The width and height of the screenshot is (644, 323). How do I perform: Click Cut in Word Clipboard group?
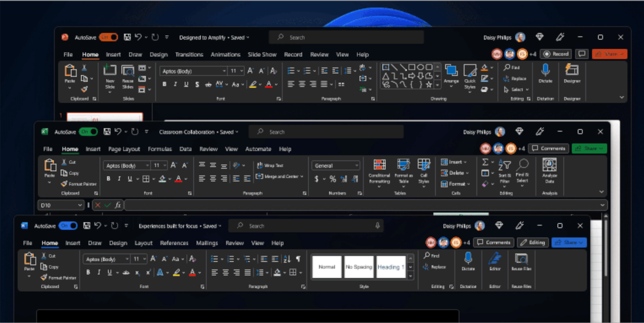(48, 256)
